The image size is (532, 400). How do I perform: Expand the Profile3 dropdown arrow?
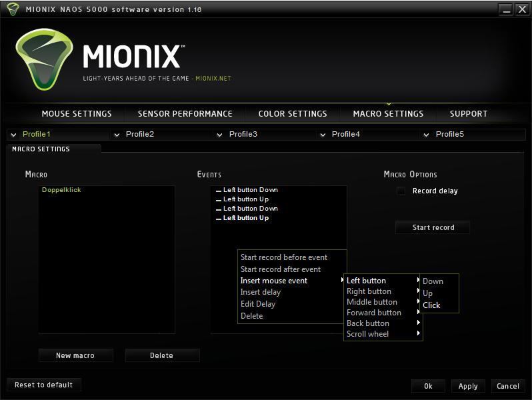click(219, 135)
